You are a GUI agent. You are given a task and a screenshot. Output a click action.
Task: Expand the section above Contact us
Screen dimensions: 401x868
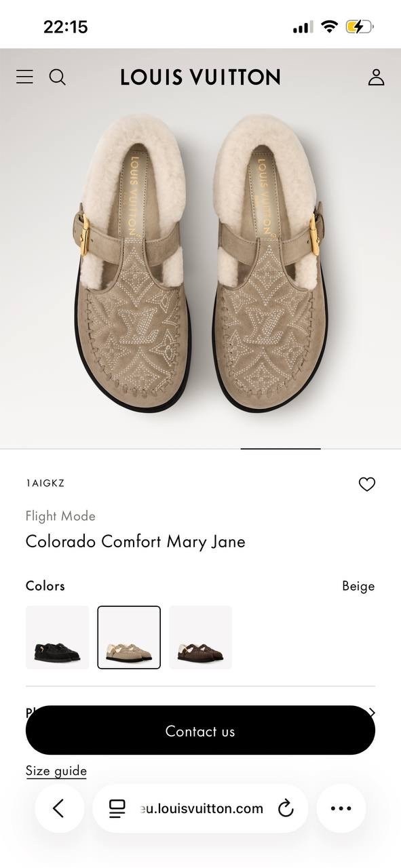pyautogui.click(x=371, y=713)
